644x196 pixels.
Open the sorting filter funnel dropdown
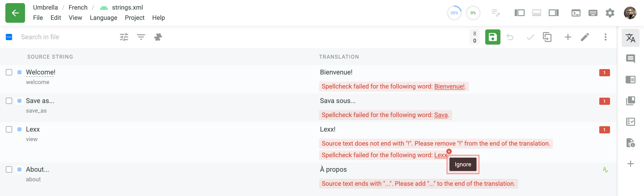coord(141,37)
